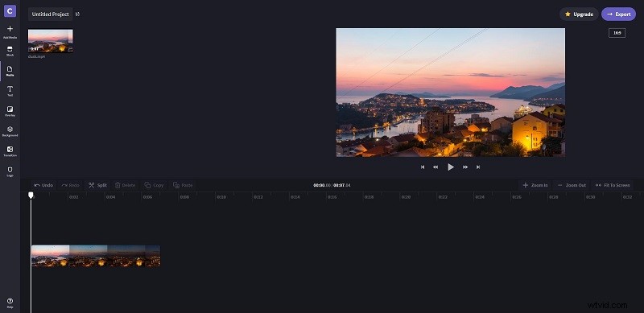Open the 16:9 aspect ratio selector
The image size is (644, 313).
point(617,33)
